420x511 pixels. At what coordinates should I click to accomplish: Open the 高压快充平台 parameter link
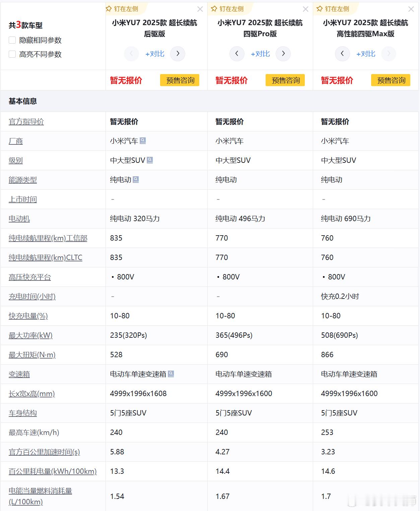[30, 277]
